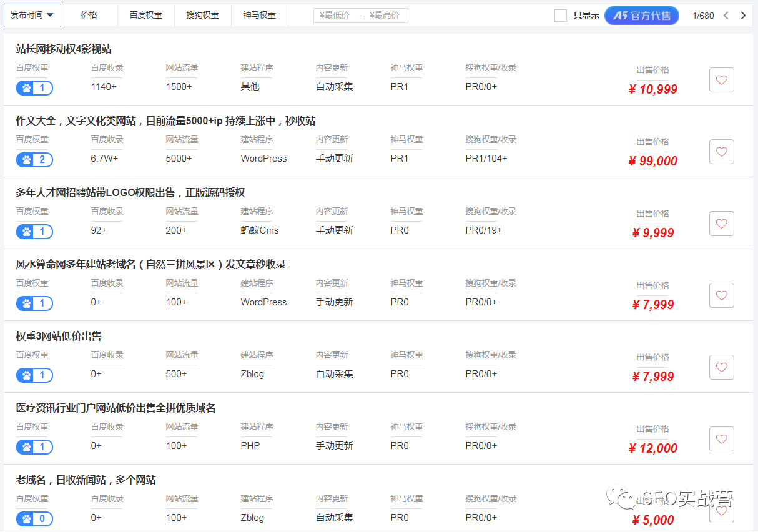Click page indicator 1/680
This screenshot has width=758, height=532.
703,16
